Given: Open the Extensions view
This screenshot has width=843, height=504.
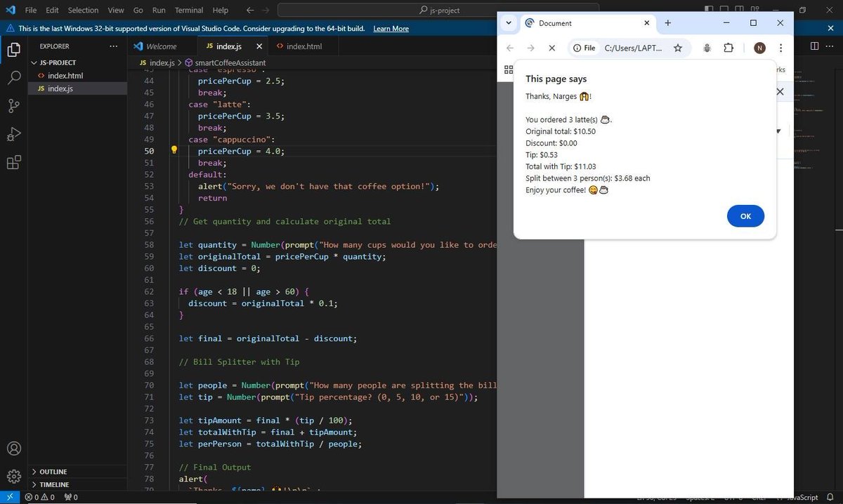Looking at the screenshot, I should click(14, 162).
